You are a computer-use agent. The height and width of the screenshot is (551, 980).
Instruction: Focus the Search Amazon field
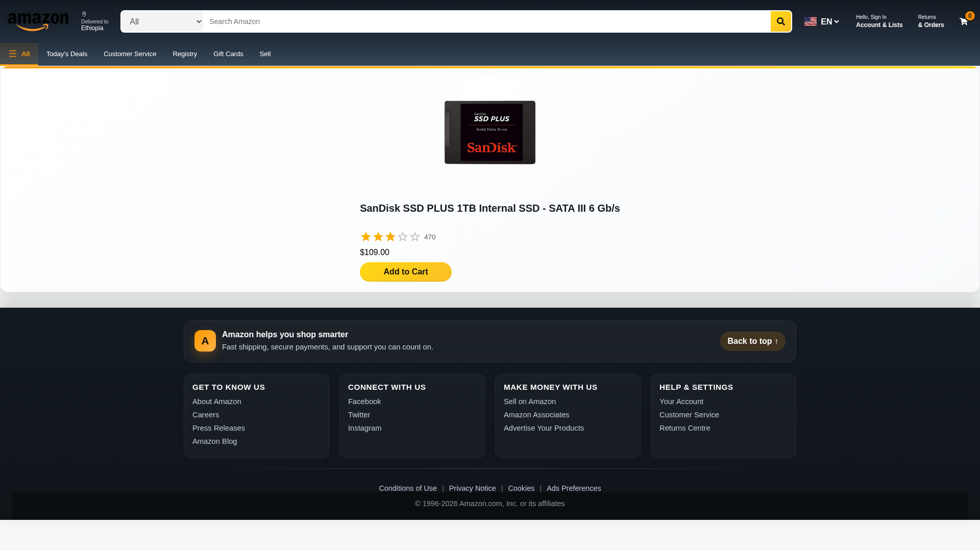(486, 21)
